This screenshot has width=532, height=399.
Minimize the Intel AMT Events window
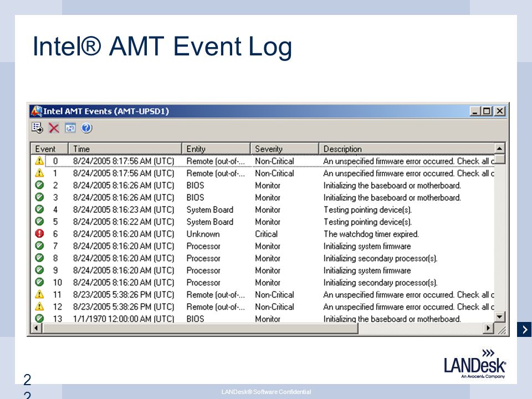[x=475, y=111]
